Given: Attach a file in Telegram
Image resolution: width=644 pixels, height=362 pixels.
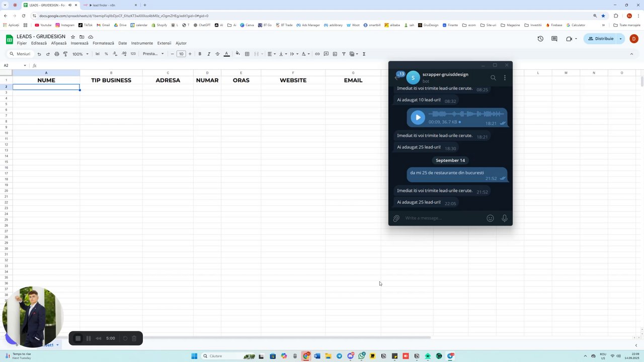Looking at the screenshot, I should pyautogui.click(x=396, y=218).
